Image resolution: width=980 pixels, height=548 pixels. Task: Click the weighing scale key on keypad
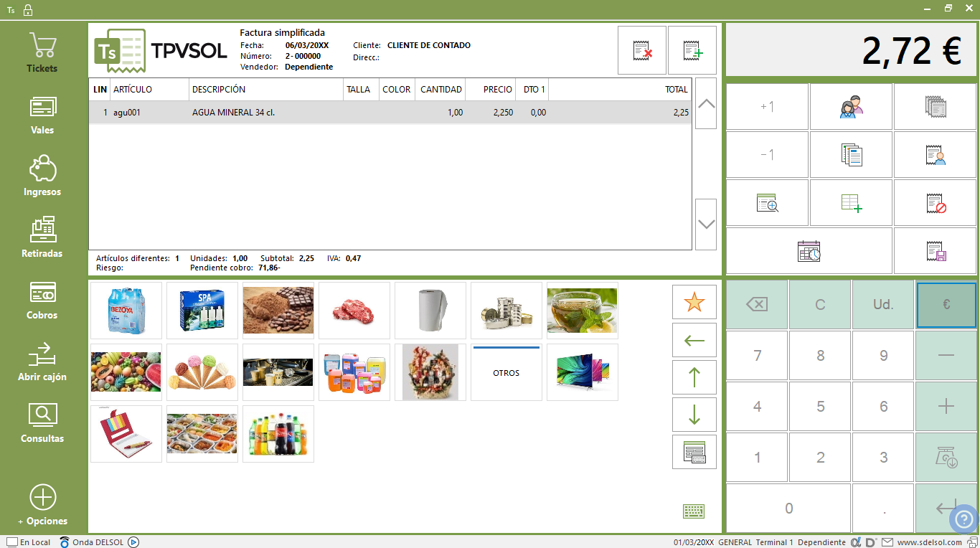946,457
